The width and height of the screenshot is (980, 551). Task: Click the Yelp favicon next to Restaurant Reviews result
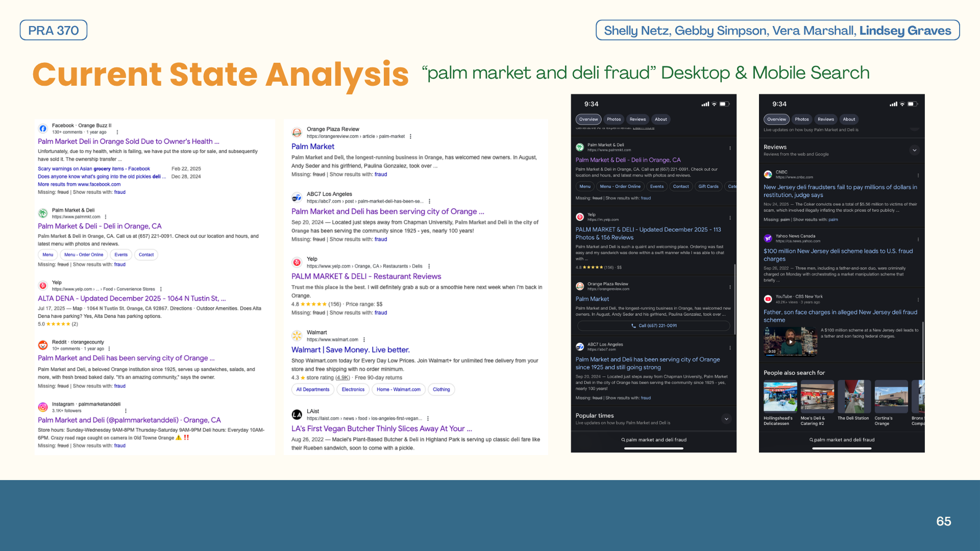point(297,262)
